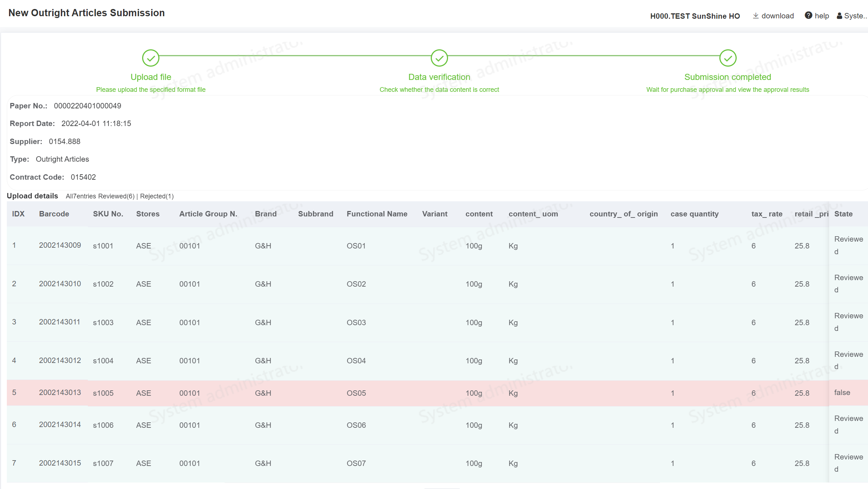The width and height of the screenshot is (868, 489).
Task: Click the Functional Name column header
Action: (377, 214)
